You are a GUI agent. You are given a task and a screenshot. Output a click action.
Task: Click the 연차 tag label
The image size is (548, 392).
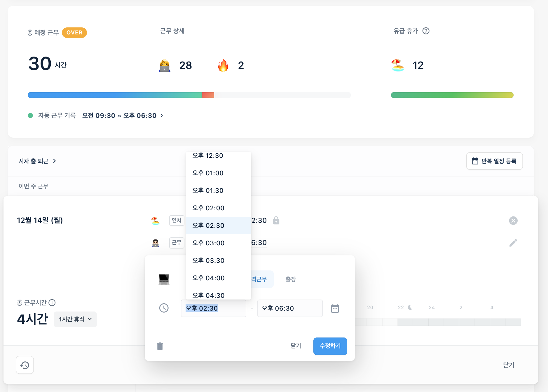pyautogui.click(x=177, y=220)
